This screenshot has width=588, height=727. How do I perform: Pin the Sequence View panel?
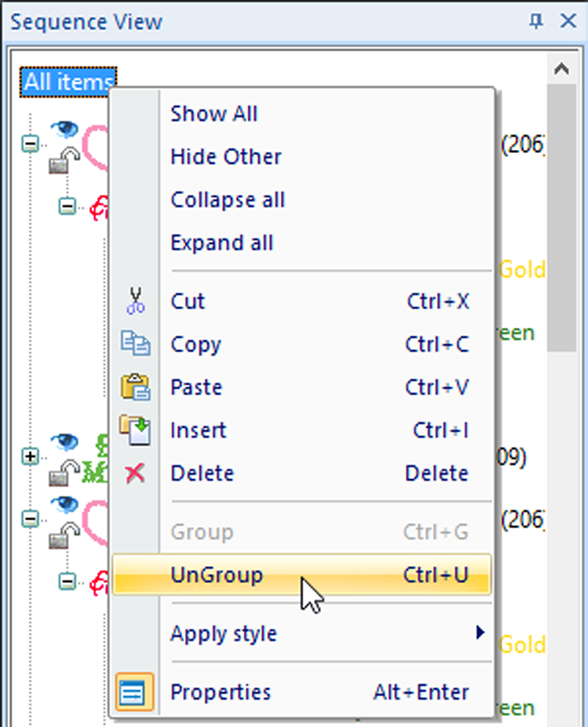[x=536, y=21]
